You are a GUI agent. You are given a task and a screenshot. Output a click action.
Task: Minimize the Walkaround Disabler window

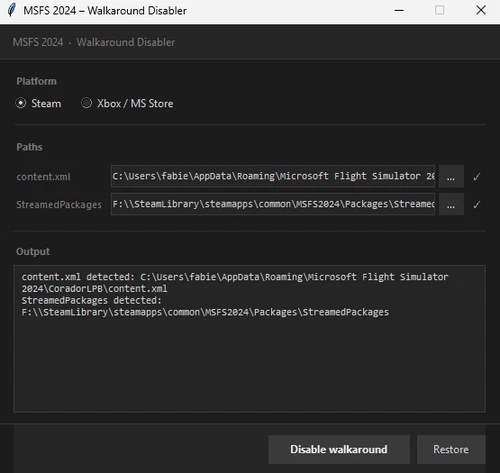click(399, 10)
